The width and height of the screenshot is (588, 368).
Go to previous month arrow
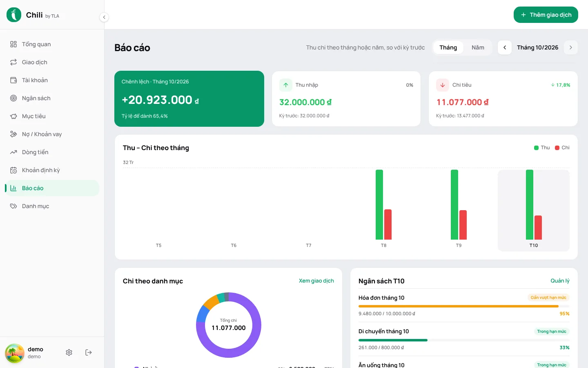(505, 47)
